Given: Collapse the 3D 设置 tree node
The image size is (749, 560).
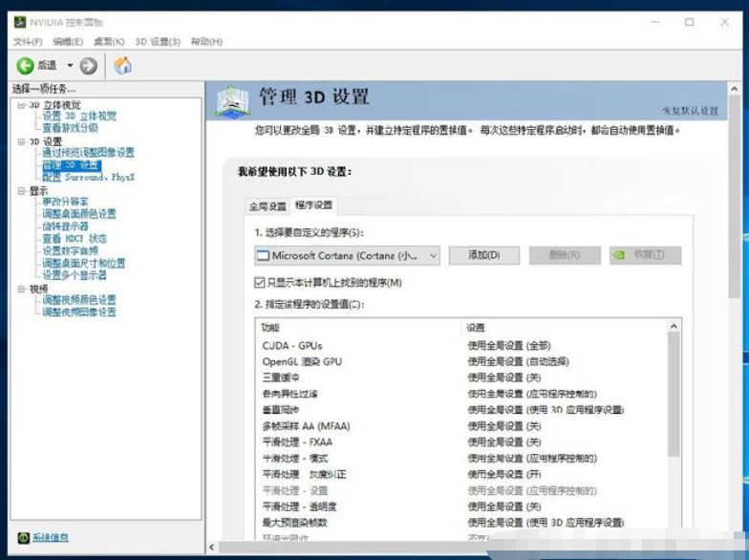Looking at the screenshot, I should (x=20, y=141).
